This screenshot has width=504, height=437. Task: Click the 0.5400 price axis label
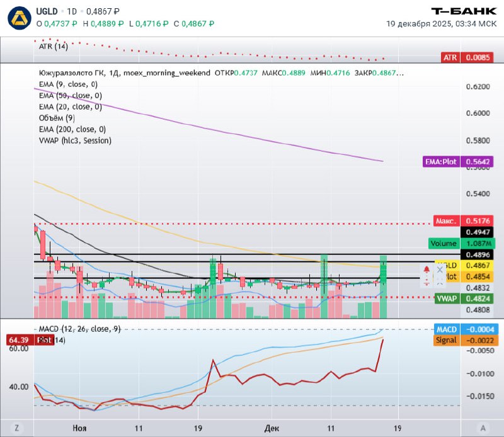pyautogui.click(x=478, y=194)
